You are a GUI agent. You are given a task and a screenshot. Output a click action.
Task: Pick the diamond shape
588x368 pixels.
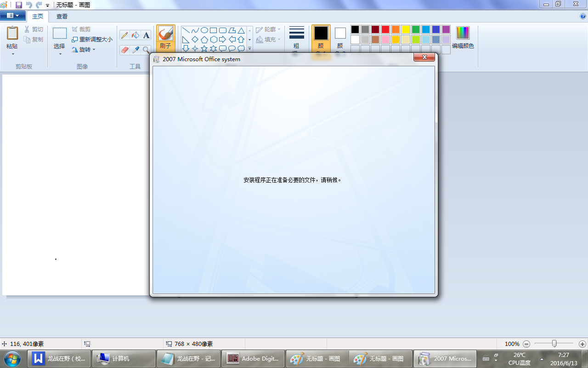pyautogui.click(x=195, y=40)
